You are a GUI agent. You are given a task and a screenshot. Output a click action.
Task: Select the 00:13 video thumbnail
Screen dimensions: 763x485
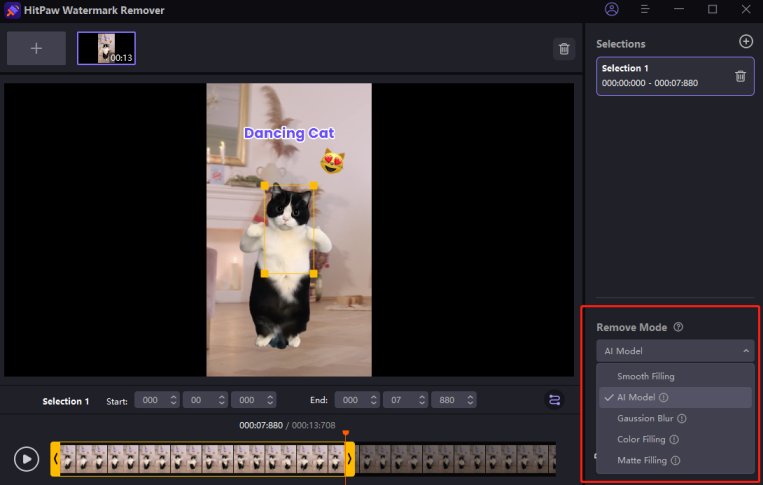[106, 48]
